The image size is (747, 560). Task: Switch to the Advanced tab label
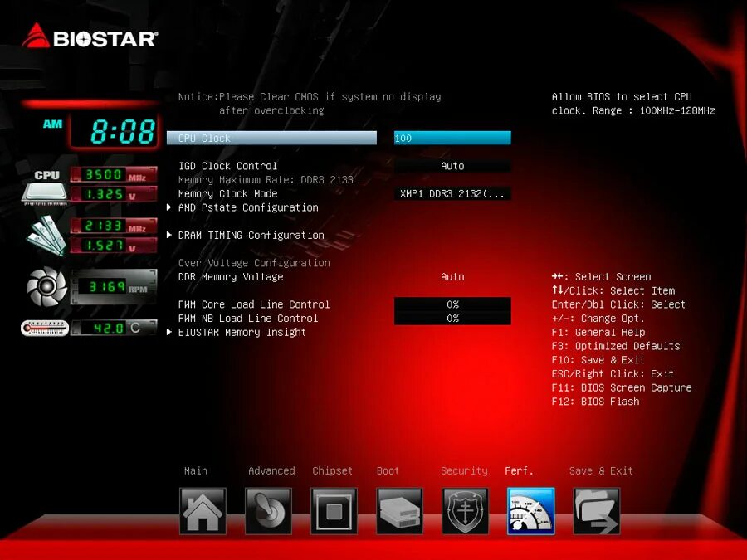tap(271, 471)
